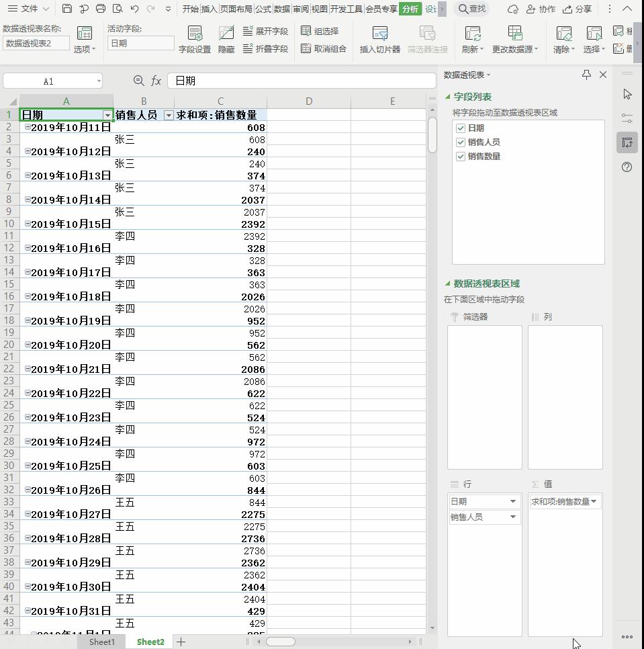This screenshot has width=644, height=649.
Task: Click 取消组合 ungroup
Action: pyautogui.click(x=324, y=49)
